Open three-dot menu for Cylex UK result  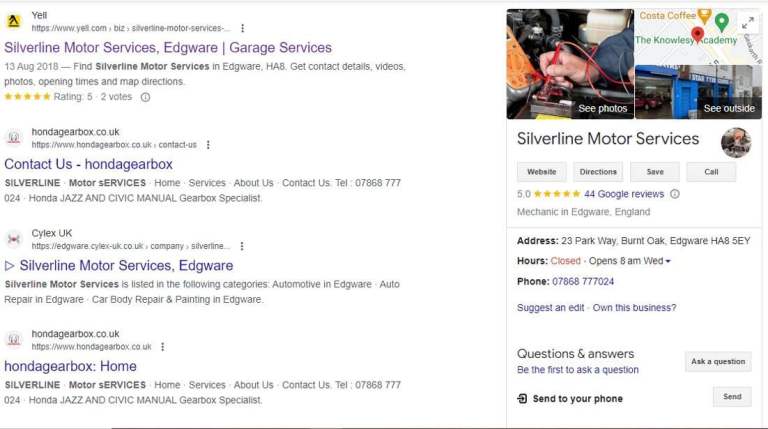tap(242, 246)
